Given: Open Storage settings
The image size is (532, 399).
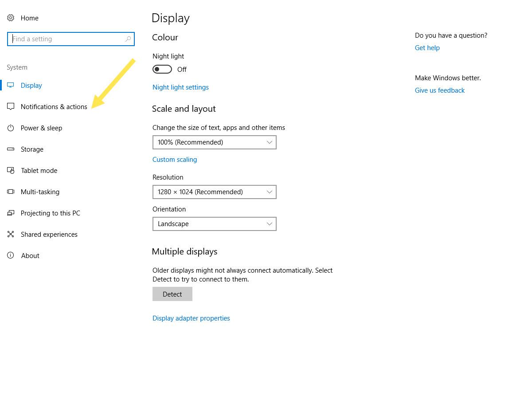Looking at the screenshot, I should click(x=32, y=149).
